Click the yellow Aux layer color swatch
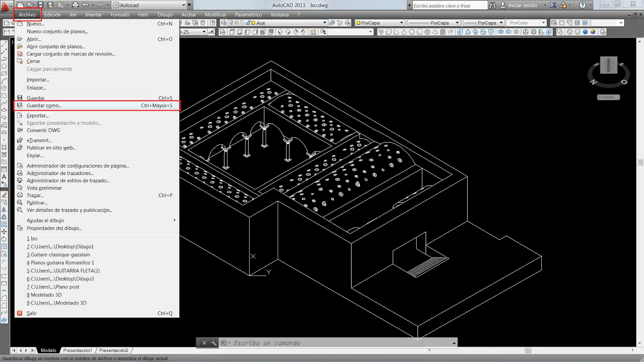This screenshot has height=362, width=644. [253, 23]
